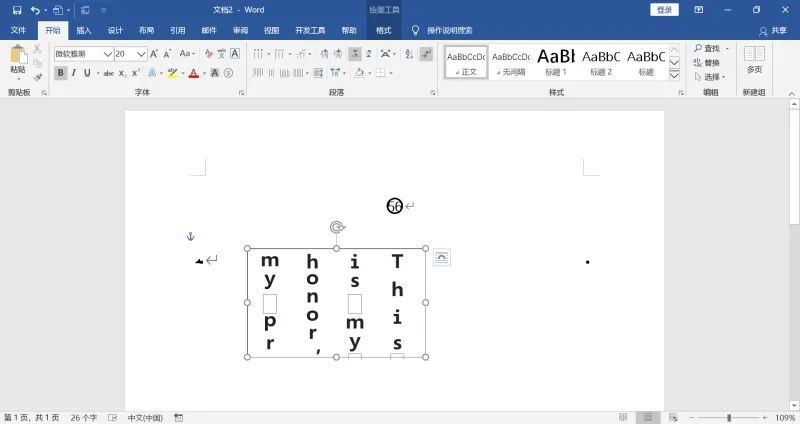800x424 pixels.
Task: Open the font name dropdown
Action: (108, 54)
